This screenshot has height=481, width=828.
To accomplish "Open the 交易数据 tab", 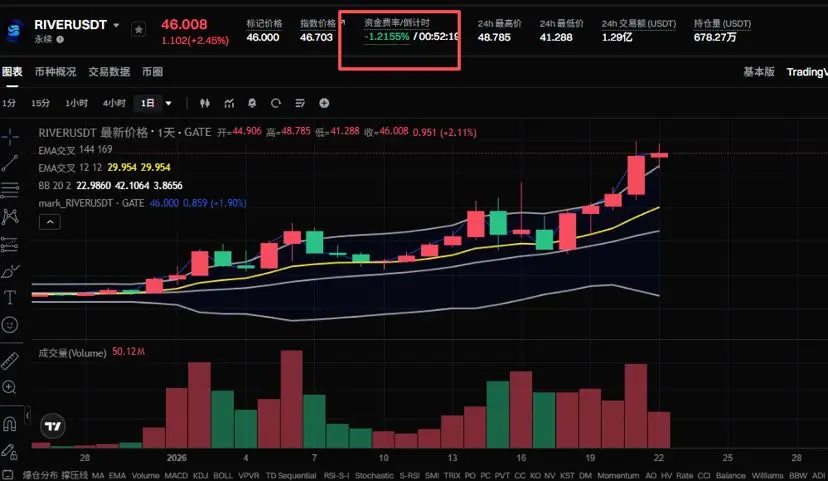I will point(109,71).
